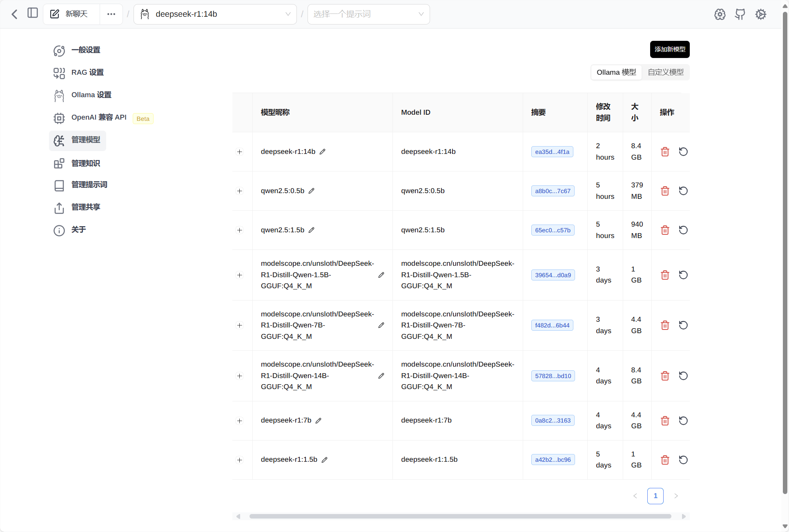Click the horizontal table scrollbar
789x532 pixels.
click(460, 516)
